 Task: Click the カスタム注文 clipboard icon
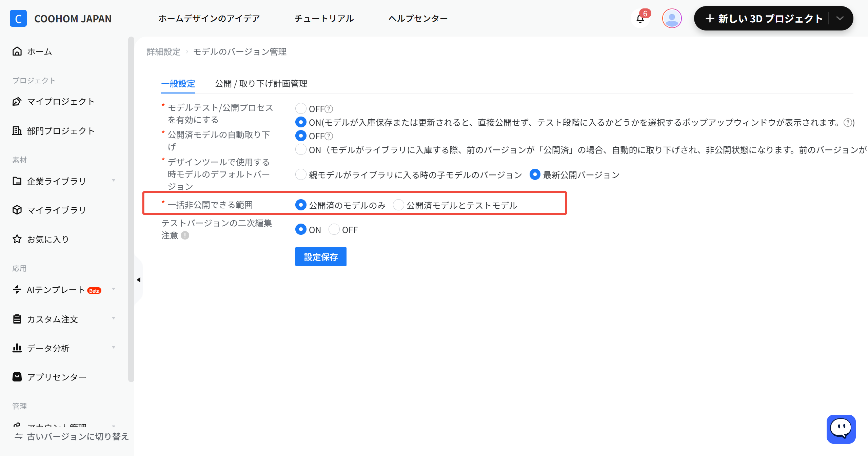click(x=17, y=319)
